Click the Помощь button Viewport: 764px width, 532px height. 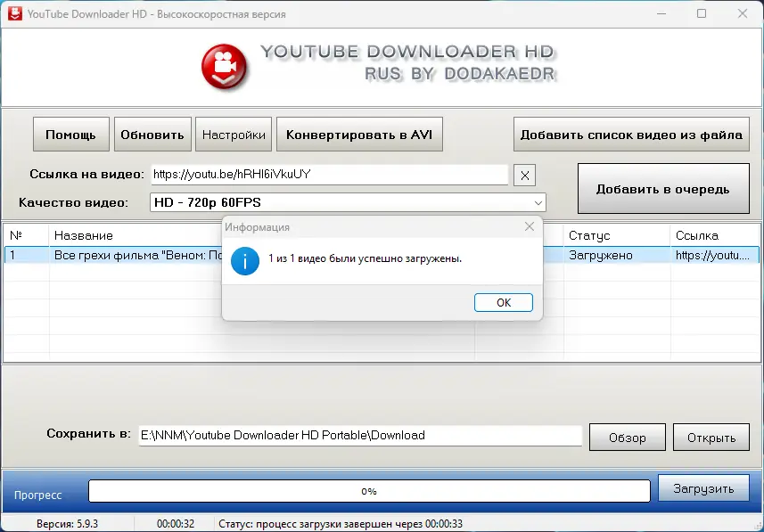coord(70,134)
